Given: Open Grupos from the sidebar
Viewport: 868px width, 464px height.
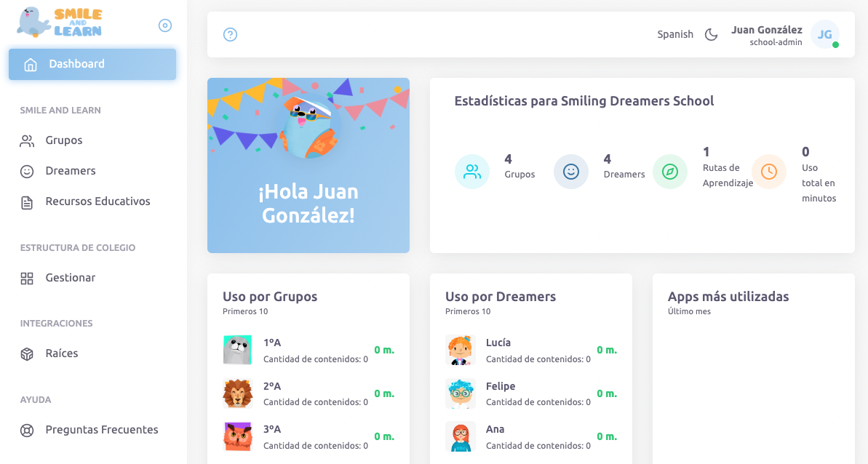Looking at the screenshot, I should pos(64,140).
